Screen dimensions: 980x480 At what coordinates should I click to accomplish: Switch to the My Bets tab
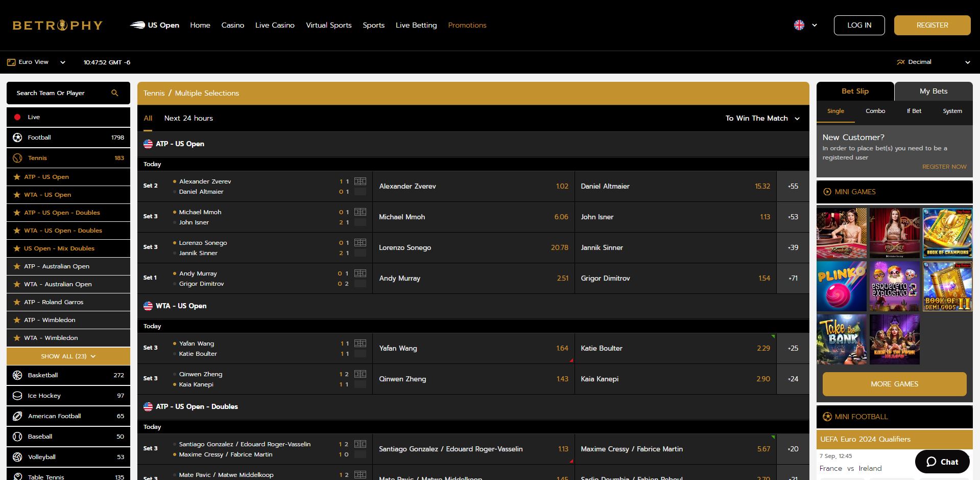(x=934, y=91)
